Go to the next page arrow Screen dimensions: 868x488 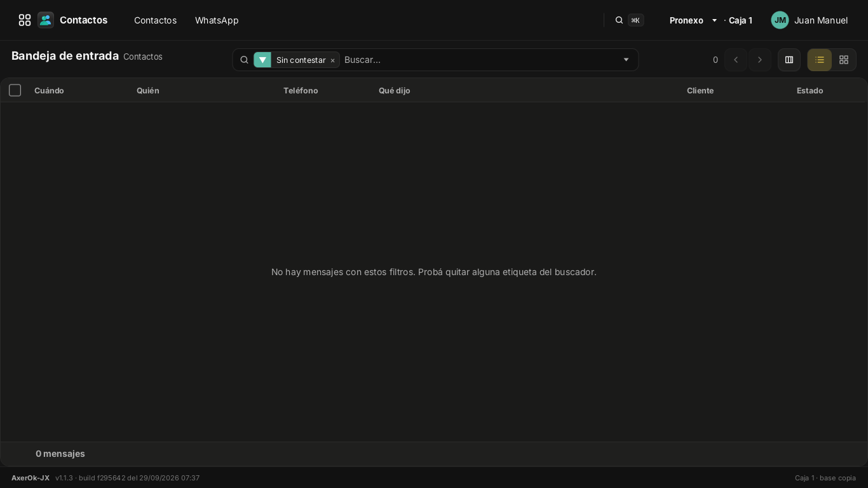click(x=760, y=60)
